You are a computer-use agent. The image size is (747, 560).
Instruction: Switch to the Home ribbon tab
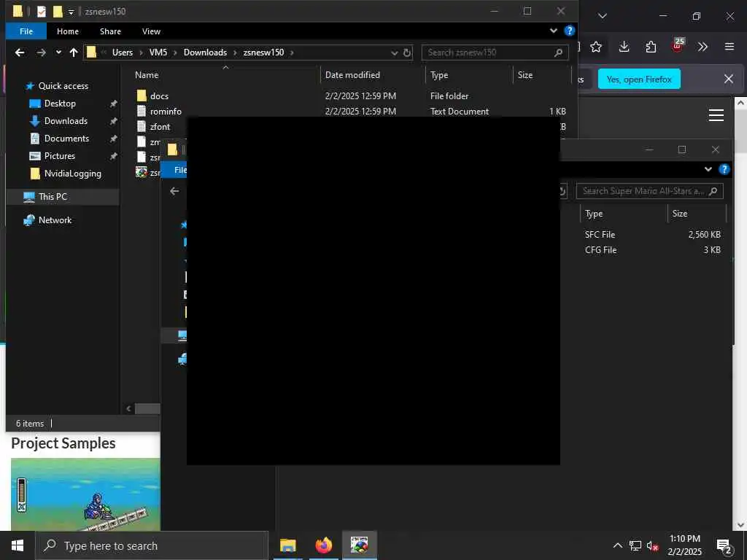coord(68,31)
